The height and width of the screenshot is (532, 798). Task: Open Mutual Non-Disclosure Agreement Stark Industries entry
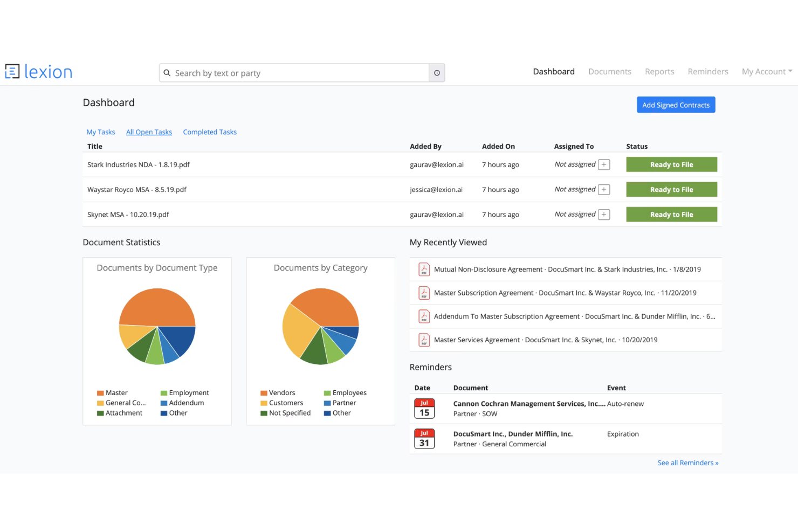[567, 269]
